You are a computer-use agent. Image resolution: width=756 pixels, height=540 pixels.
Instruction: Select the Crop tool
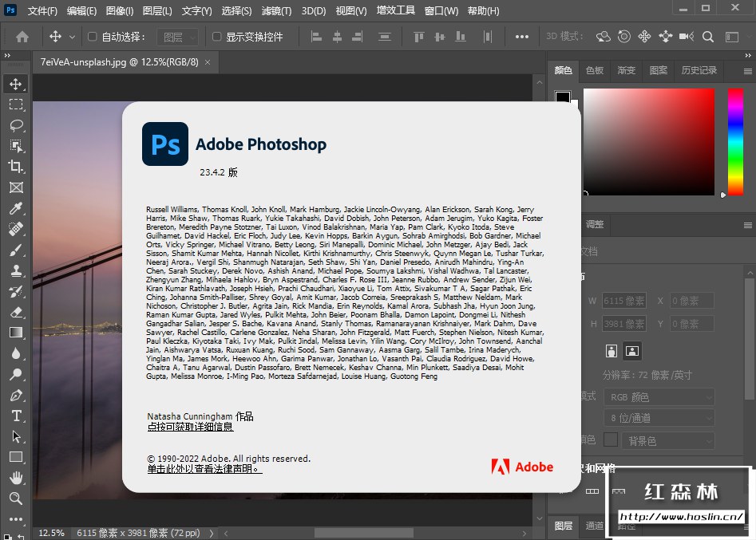coord(16,167)
